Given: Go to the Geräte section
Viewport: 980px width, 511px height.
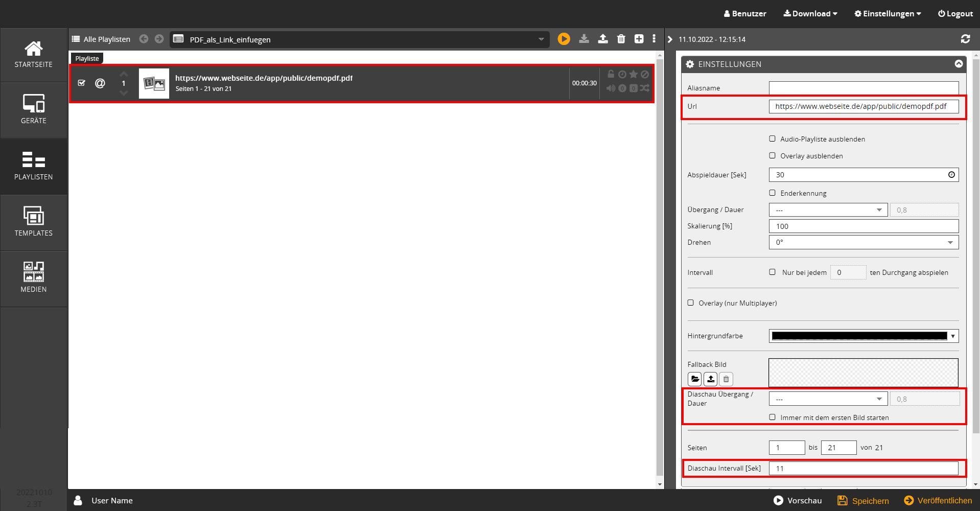Looking at the screenshot, I should (x=34, y=110).
